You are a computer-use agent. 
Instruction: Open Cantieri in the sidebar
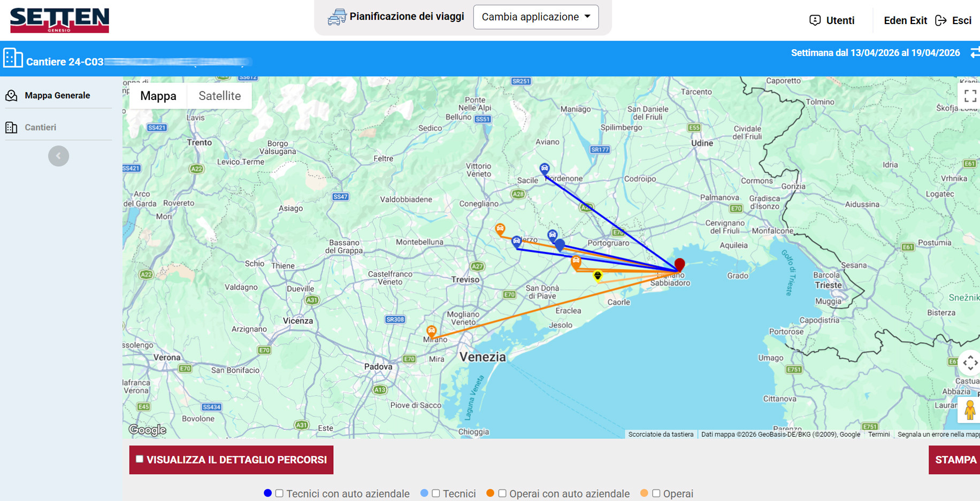[x=40, y=127]
